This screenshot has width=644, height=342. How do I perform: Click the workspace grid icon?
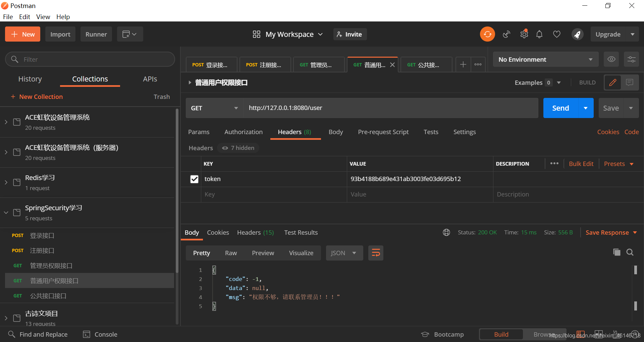(x=257, y=34)
